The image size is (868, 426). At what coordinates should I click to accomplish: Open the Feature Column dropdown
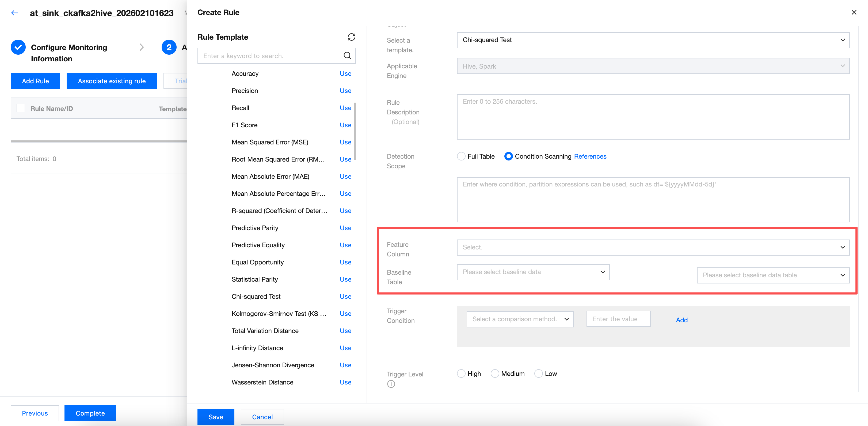pos(653,247)
